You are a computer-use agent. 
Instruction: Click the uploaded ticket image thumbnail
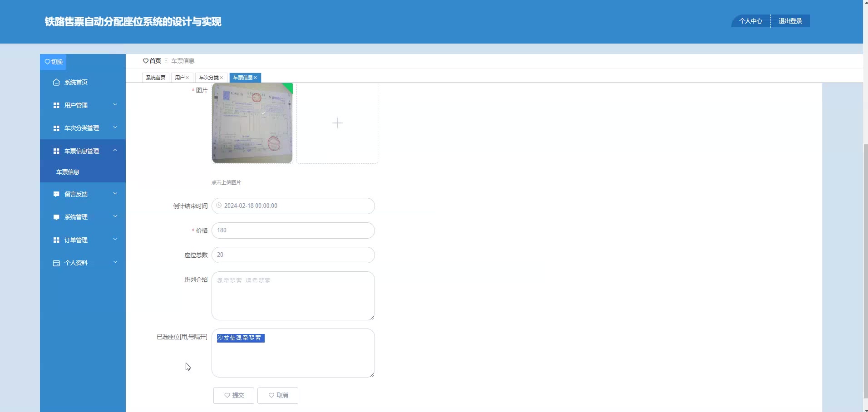(x=252, y=123)
